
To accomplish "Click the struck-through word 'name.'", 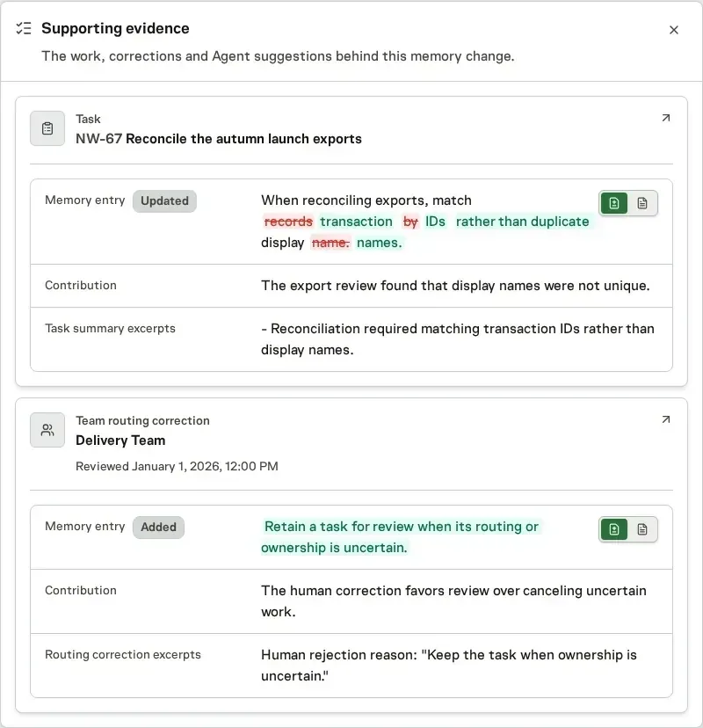I will click(330, 243).
